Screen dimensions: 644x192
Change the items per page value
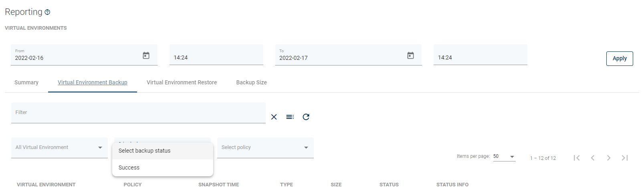(504, 156)
